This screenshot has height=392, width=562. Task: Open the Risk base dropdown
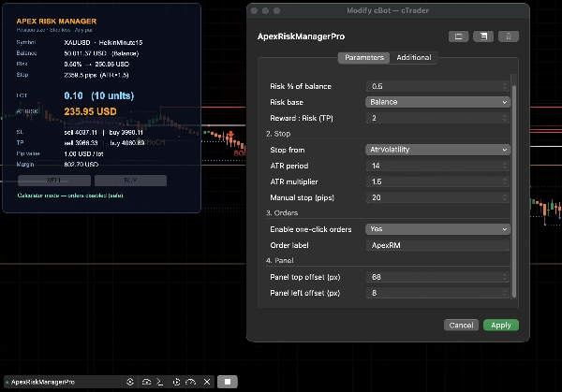pos(437,102)
